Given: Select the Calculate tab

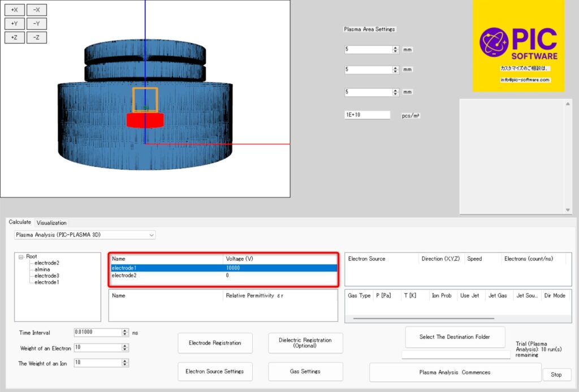Looking at the screenshot, I should pos(20,222).
